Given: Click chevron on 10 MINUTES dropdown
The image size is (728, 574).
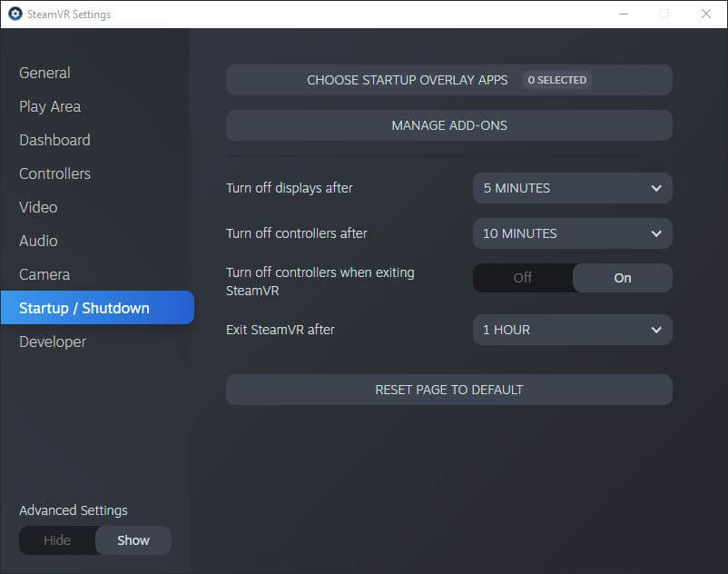Looking at the screenshot, I should (656, 233).
